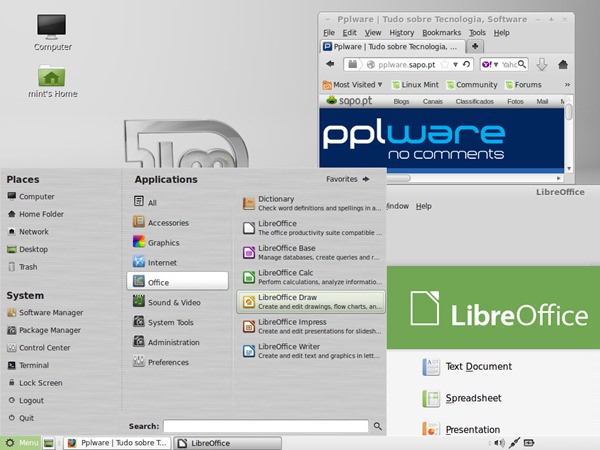Open the search engine selector dropdown
Screen dimensions: 600x450
(489, 64)
